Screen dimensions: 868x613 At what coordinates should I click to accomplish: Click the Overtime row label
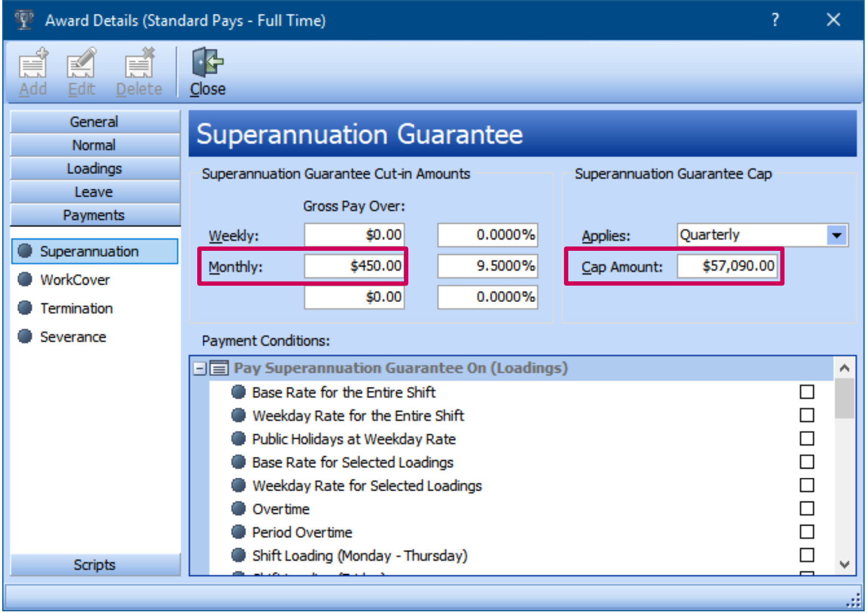click(x=281, y=509)
